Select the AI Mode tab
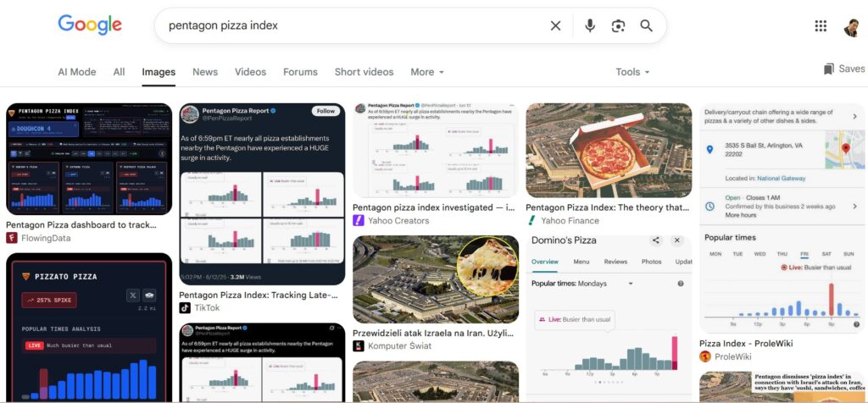Screen dimensions: 868x403 click(x=77, y=72)
